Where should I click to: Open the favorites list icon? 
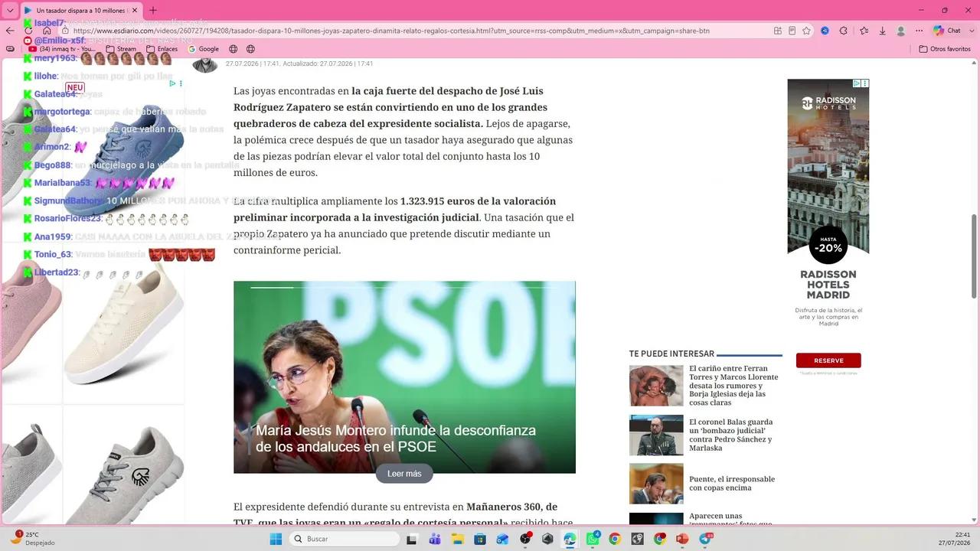[x=864, y=31]
